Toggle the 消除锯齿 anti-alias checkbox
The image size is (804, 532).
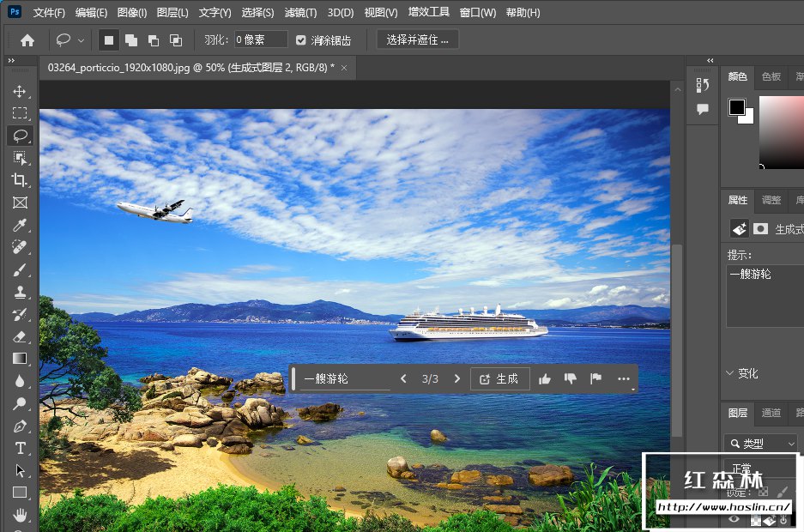[x=301, y=40]
